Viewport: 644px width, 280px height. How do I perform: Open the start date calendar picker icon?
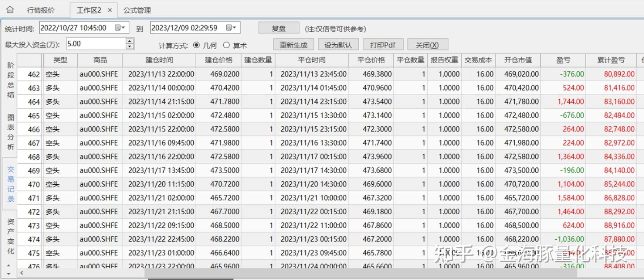pos(118,27)
